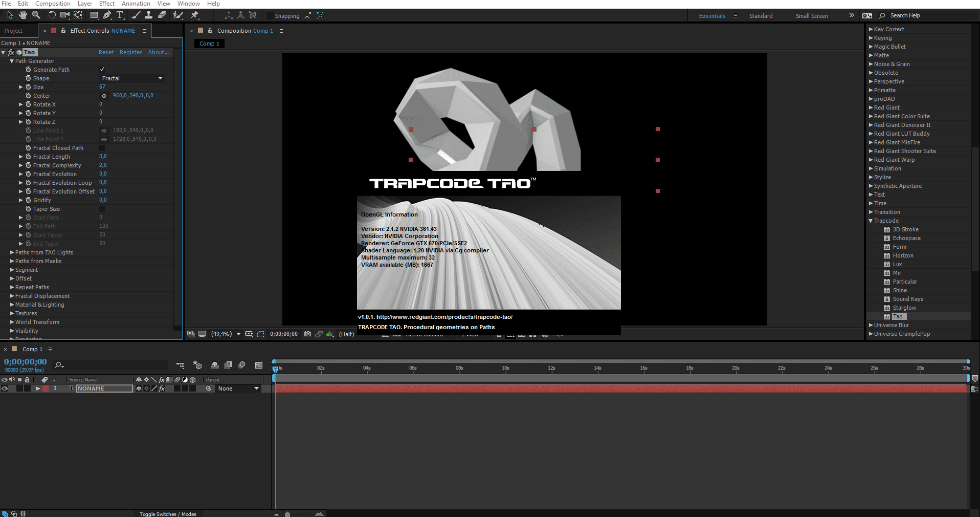
Task: Select the Essentials workspace
Action: (712, 16)
